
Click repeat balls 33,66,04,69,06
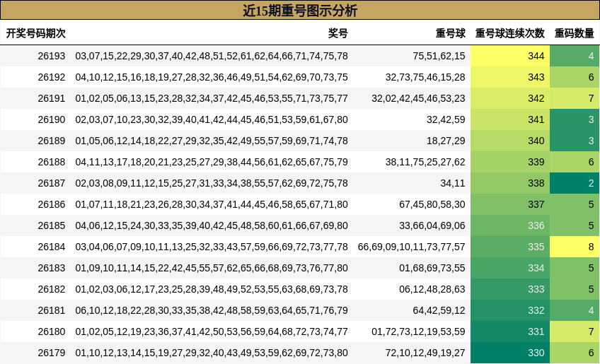click(432, 225)
